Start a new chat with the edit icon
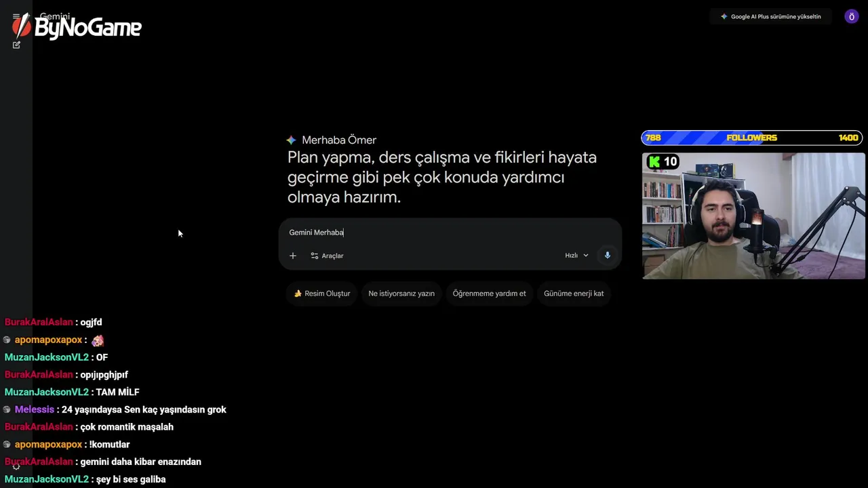Viewport: 868px width, 488px height. [x=16, y=45]
